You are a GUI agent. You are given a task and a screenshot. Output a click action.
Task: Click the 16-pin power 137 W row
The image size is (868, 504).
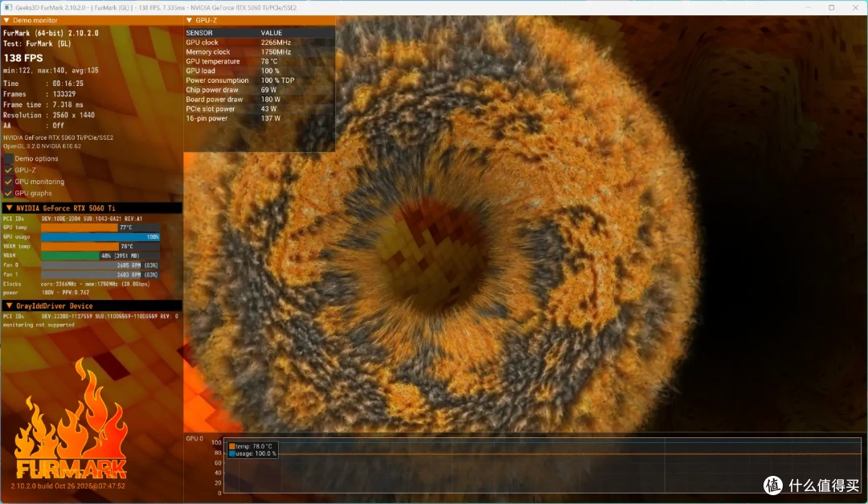259,118
